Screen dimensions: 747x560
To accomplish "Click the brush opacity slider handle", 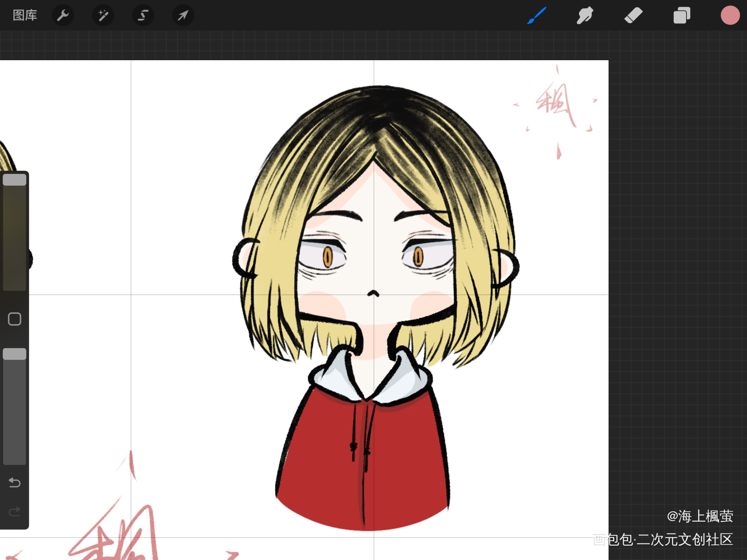I will click(15, 354).
